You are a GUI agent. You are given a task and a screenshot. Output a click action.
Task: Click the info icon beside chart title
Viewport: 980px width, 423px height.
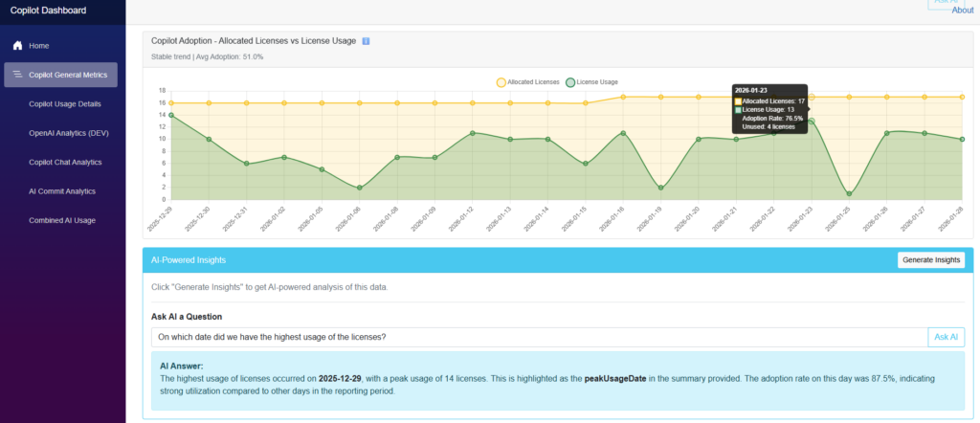click(x=366, y=41)
